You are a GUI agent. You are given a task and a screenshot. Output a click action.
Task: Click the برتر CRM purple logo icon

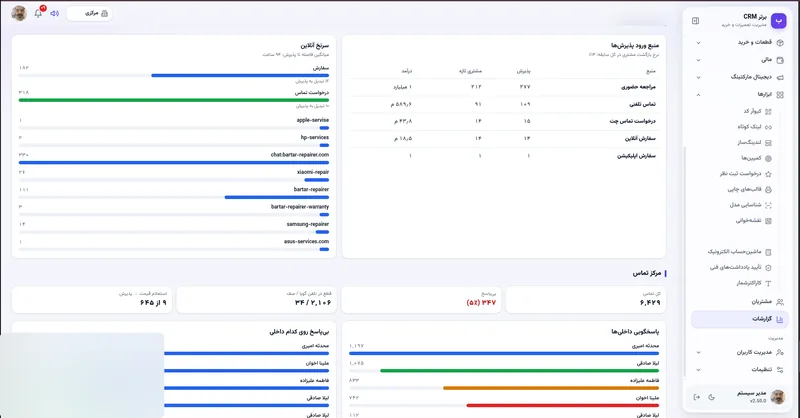click(779, 20)
